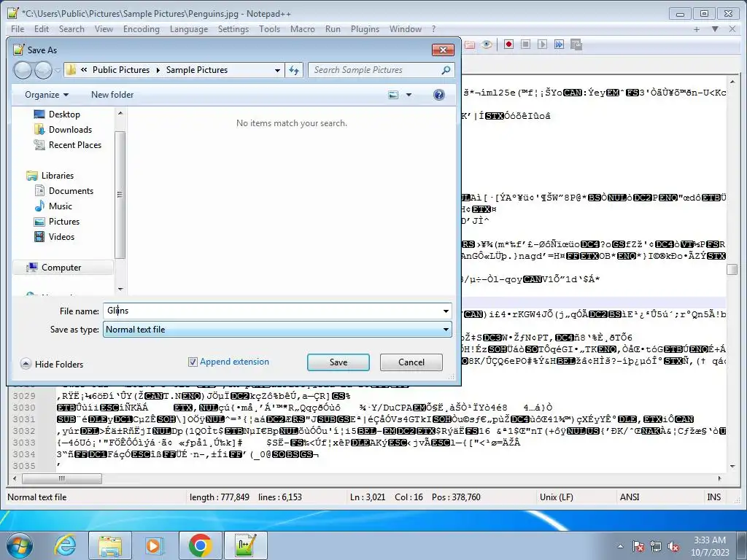Viewport: 747px width, 560px height.
Task: Open the Encoding menu in Notepad++
Action: tap(141, 29)
